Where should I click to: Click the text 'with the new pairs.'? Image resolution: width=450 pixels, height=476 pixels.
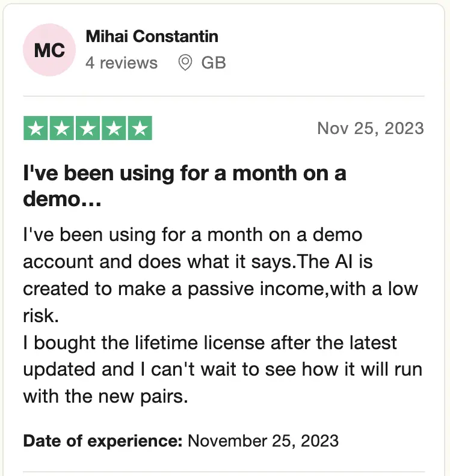[x=106, y=396]
